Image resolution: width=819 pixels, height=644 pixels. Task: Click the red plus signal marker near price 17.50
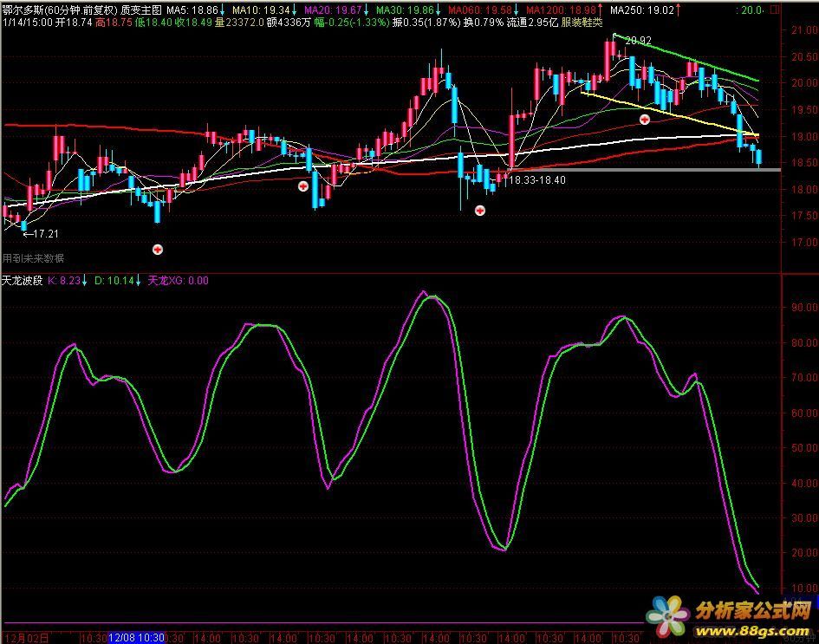(480, 211)
